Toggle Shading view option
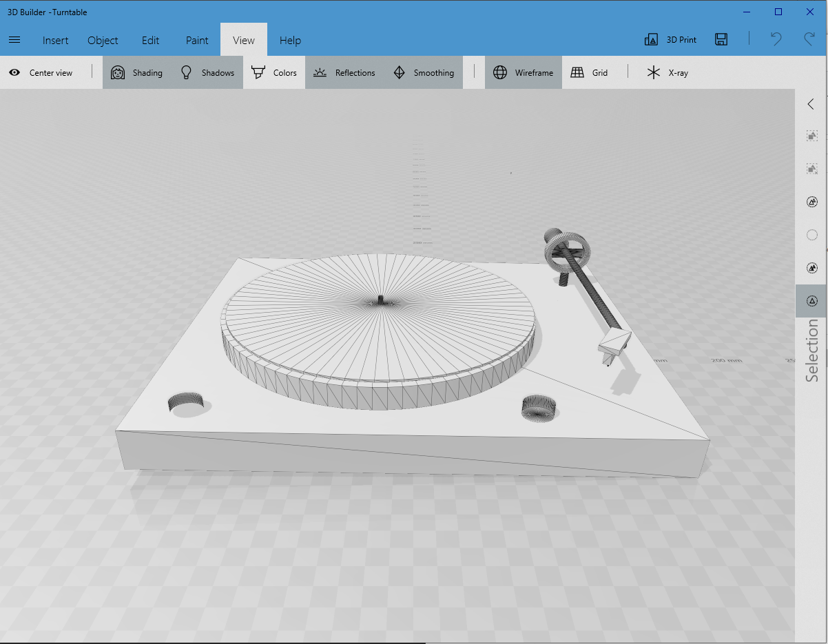The height and width of the screenshot is (644, 828). point(137,72)
